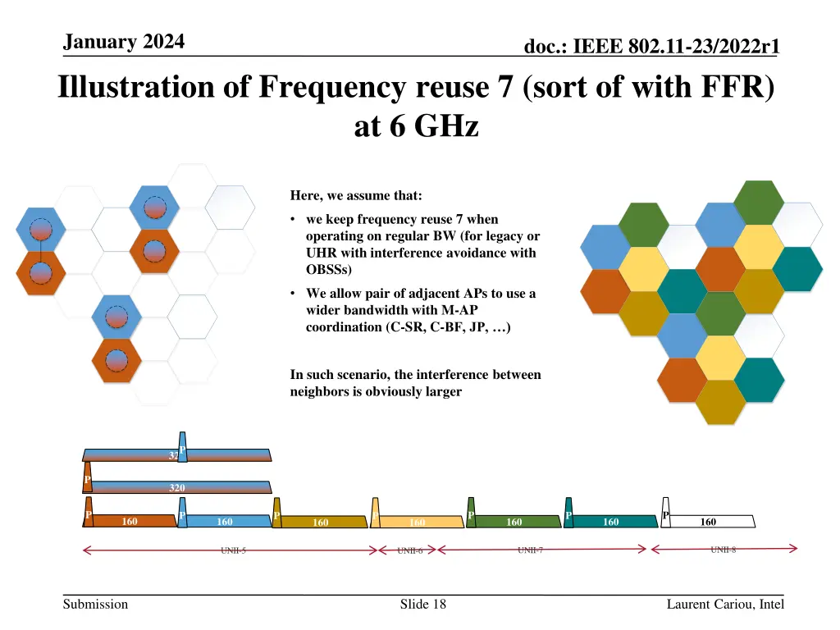Click the 320 bar with blue P marker
The width and height of the screenshot is (840, 630).
click(x=177, y=454)
